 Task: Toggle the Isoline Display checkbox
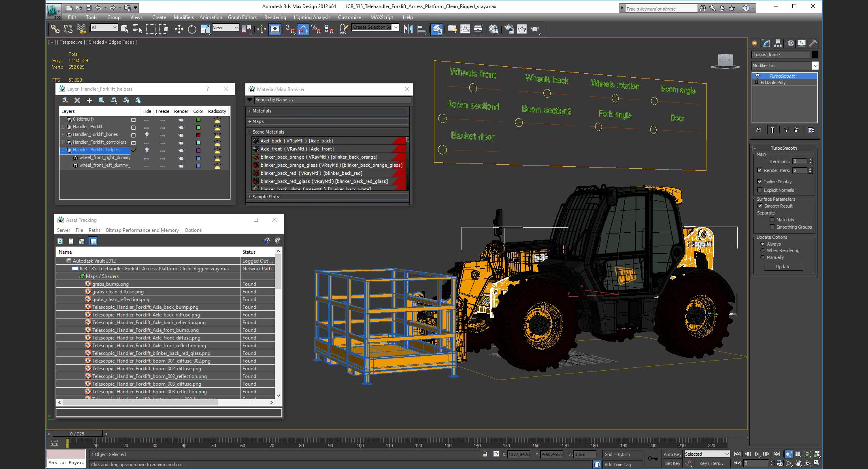[760, 182]
